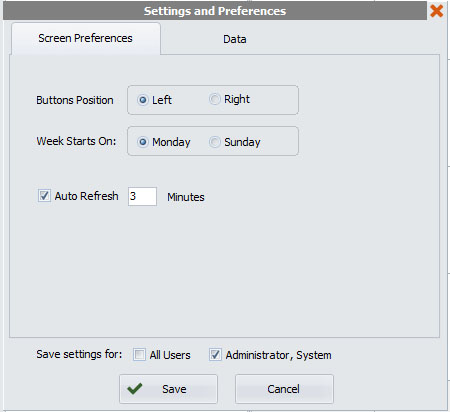
Task: Close the dialog with the orange X icon
Action: [x=436, y=11]
